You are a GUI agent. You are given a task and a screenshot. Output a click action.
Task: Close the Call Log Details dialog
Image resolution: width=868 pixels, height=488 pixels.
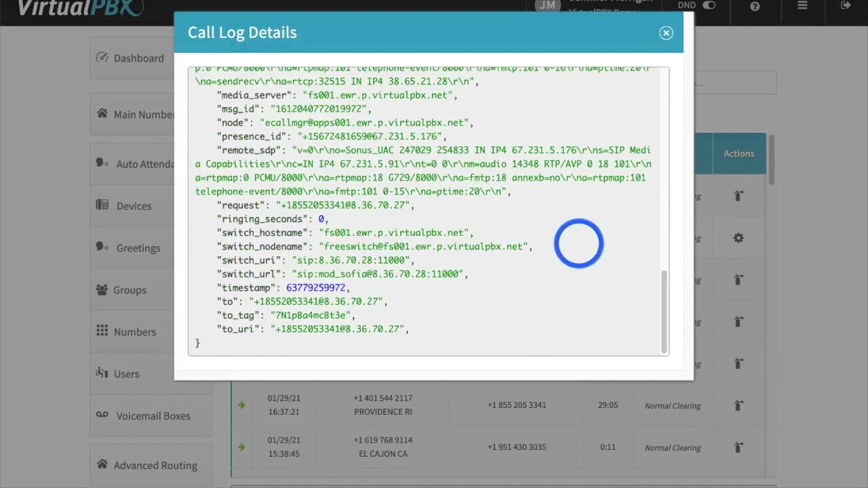(666, 33)
